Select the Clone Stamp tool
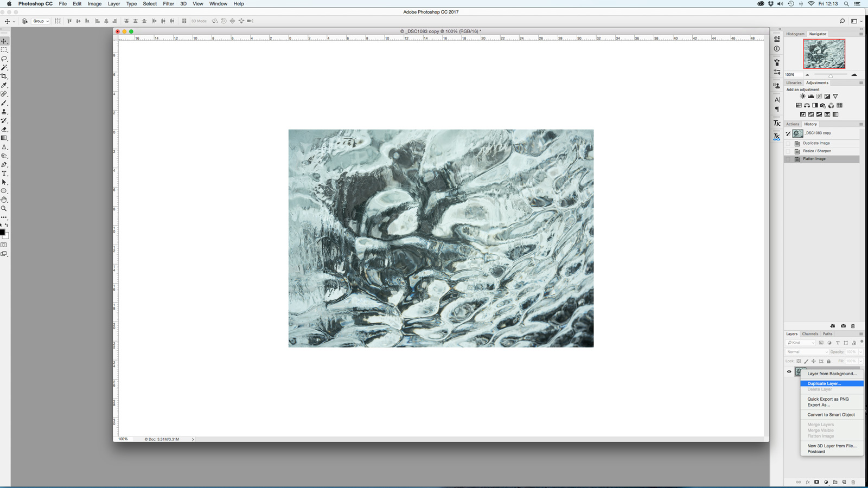This screenshot has height=488, width=868. point(4,112)
